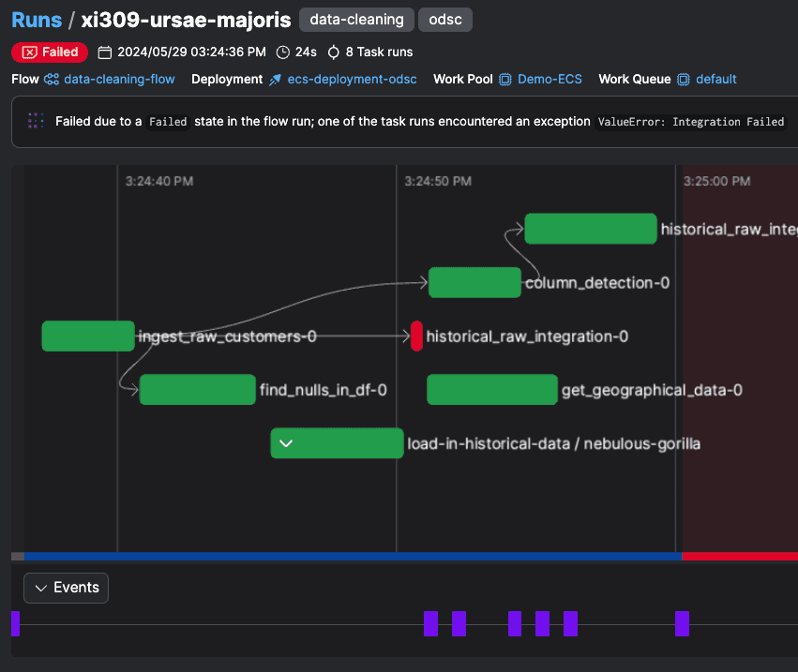Click the dotted grid icon in the failure message
This screenshot has width=798, height=672.
(36, 121)
